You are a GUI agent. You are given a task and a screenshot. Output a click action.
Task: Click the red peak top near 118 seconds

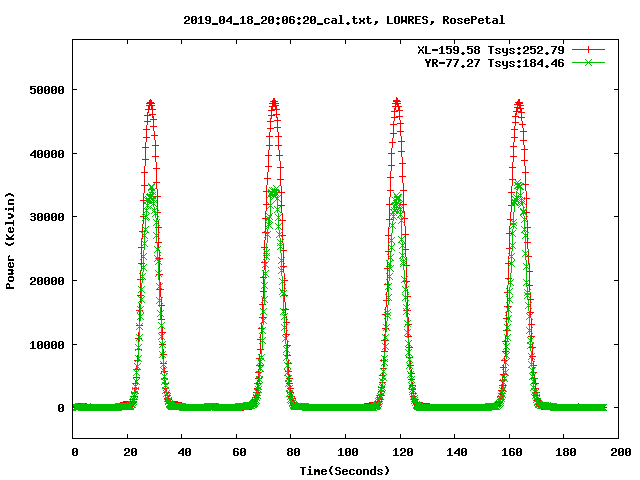397,101
